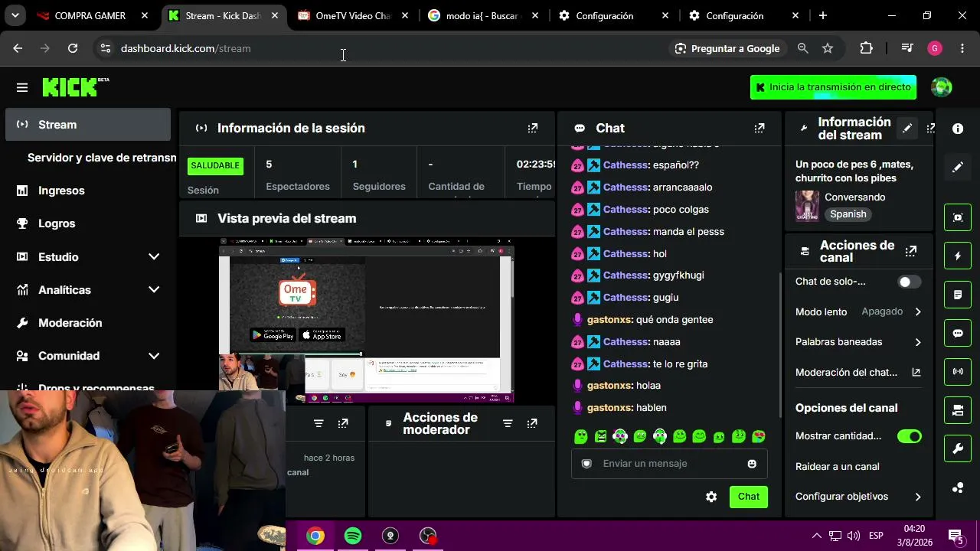Open Chrome tab search dropdown
This screenshot has width=980, height=551.
15,15
